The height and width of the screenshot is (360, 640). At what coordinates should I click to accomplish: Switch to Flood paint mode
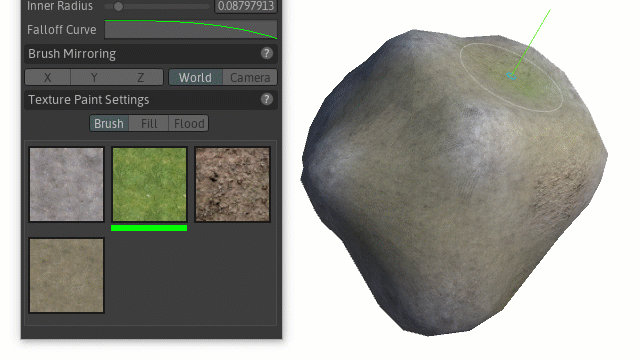(189, 124)
